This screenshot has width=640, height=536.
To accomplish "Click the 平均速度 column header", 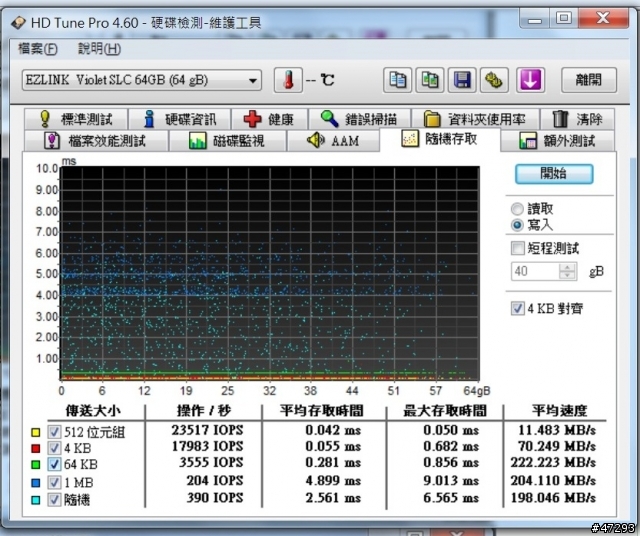I will [560, 411].
